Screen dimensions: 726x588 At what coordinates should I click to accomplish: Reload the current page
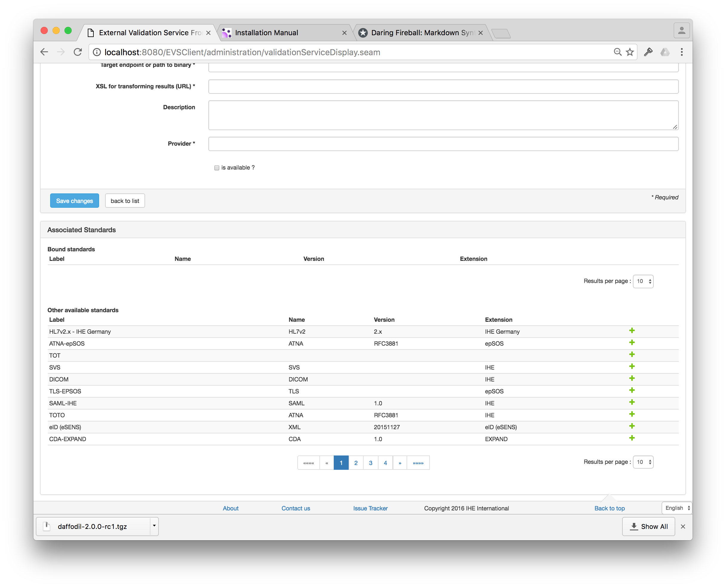tap(78, 52)
